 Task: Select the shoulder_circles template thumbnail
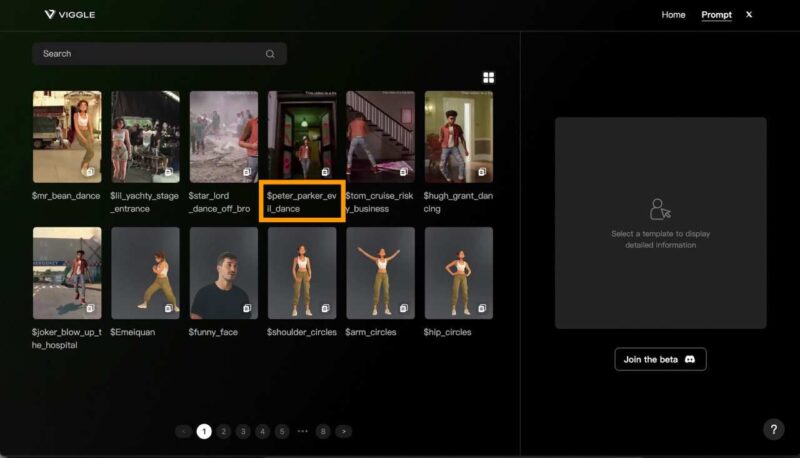click(302, 273)
